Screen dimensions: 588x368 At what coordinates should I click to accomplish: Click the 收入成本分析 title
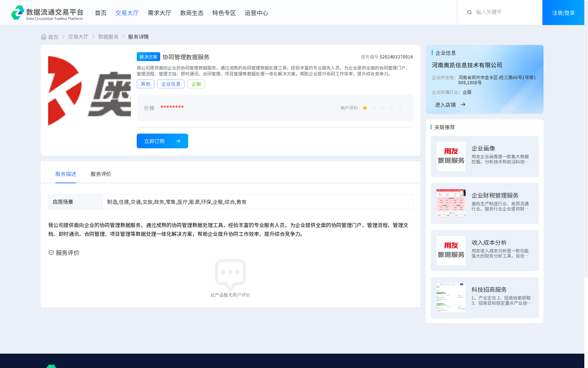pyautogui.click(x=489, y=243)
